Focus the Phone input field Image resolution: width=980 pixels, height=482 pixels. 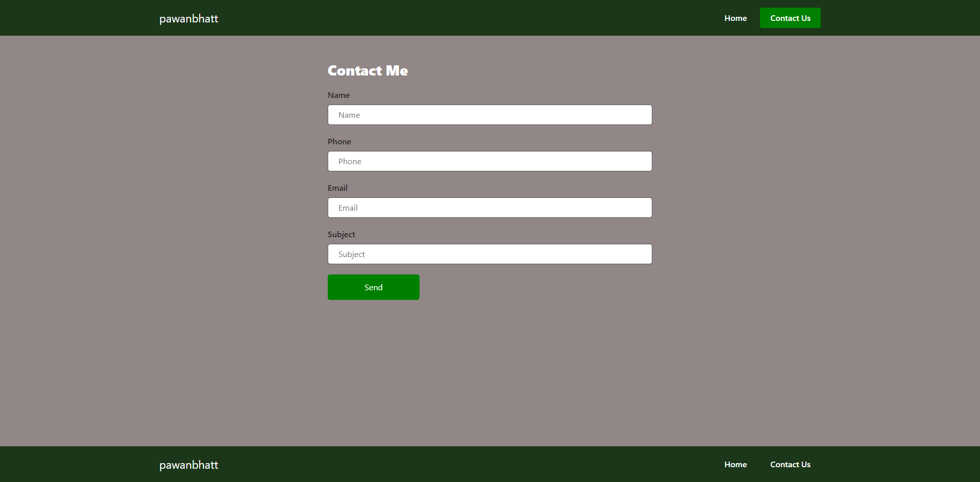point(490,161)
